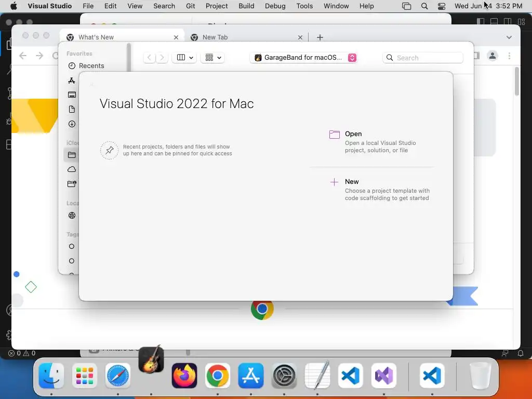Select the Desktop icon in Finder sidebar
532x399 pixels.
pyautogui.click(x=72, y=95)
